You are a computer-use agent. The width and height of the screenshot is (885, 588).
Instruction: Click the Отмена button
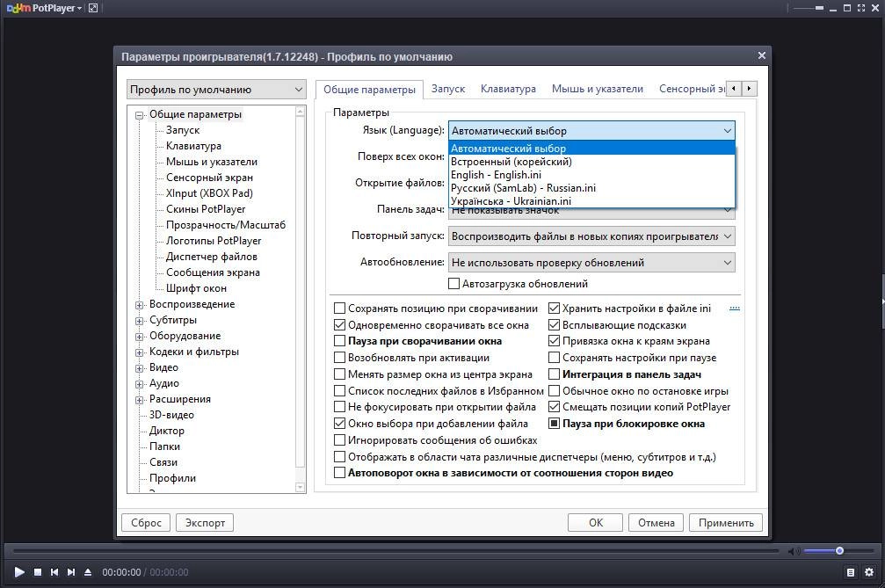pyautogui.click(x=656, y=523)
